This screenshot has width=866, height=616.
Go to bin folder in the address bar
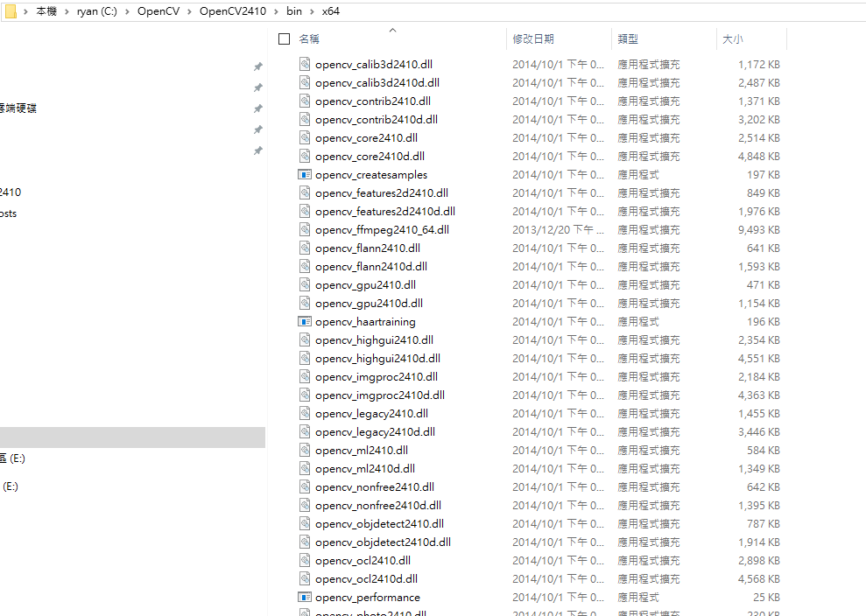coord(294,11)
